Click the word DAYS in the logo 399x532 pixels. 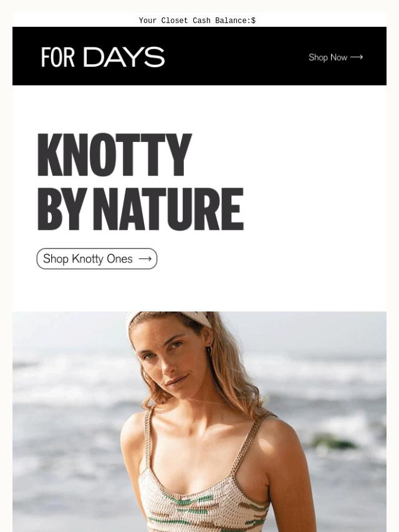pos(123,57)
